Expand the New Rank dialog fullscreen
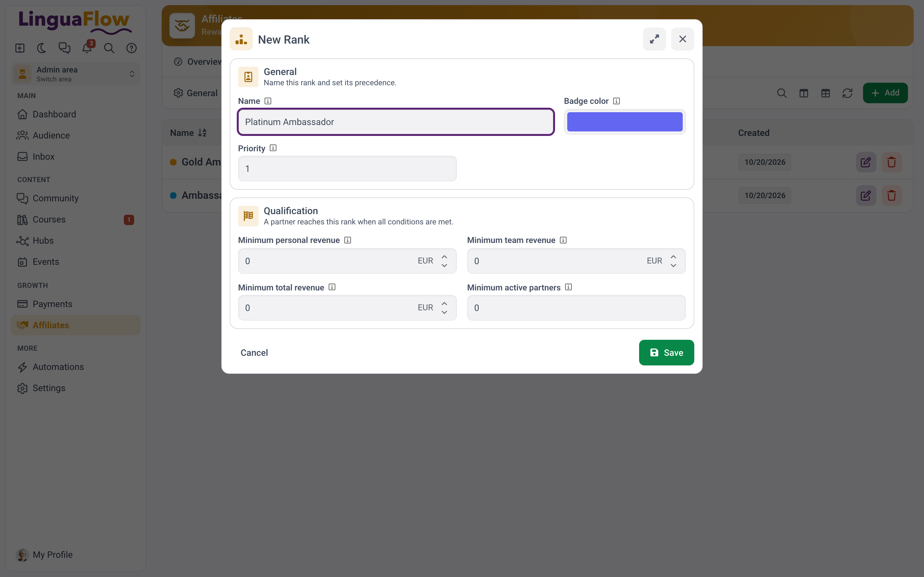The width and height of the screenshot is (924, 577). pyautogui.click(x=654, y=39)
